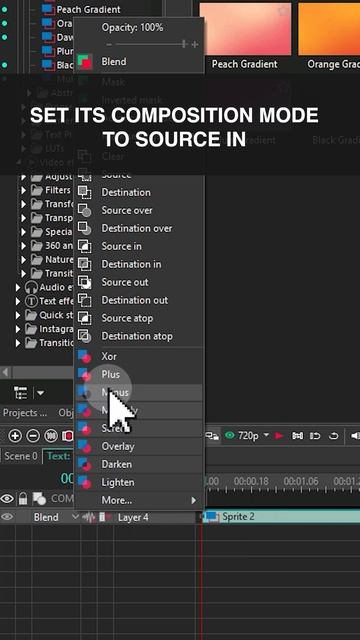Image resolution: width=360 pixels, height=640 pixels.
Task: Click the Filters folder icon
Action: (37, 190)
